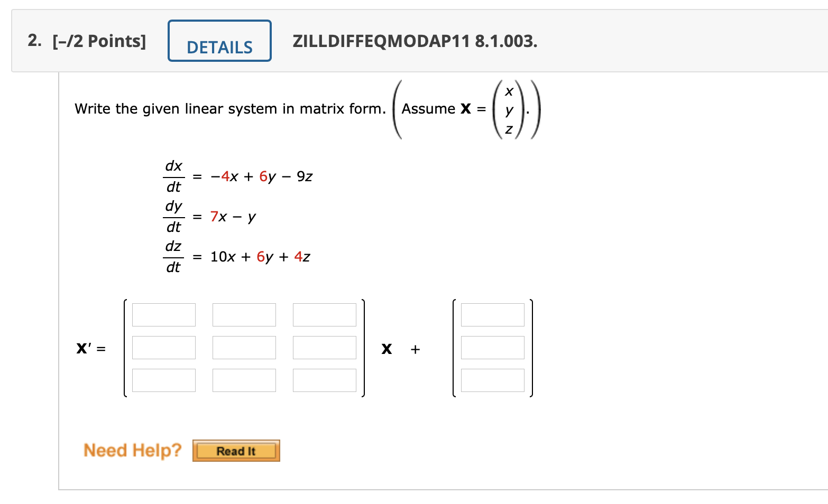The width and height of the screenshot is (828, 504).
Task: Click the bottom-middle matrix entry box
Action: pos(244,380)
